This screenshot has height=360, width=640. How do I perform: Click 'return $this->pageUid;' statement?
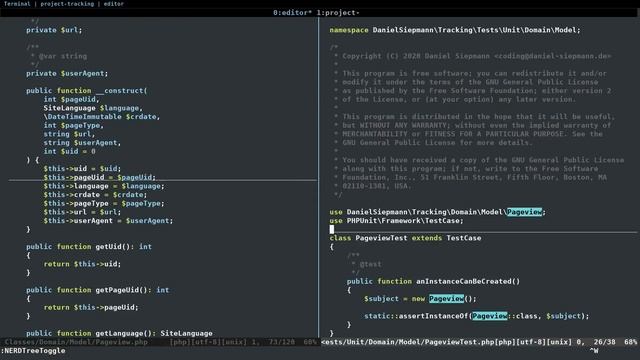pyautogui.click(x=91, y=307)
